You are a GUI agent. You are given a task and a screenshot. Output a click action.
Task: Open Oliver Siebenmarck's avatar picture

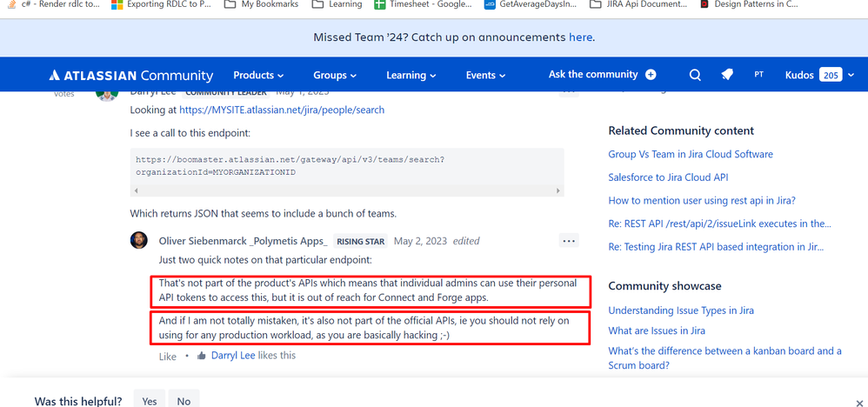pyautogui.click(x=139, y=240)
